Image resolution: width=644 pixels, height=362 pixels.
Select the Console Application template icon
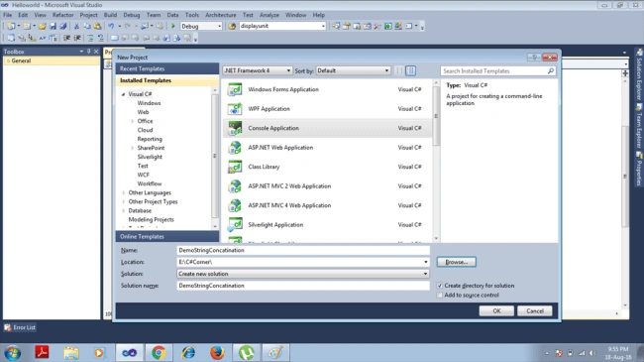[235, 128]
